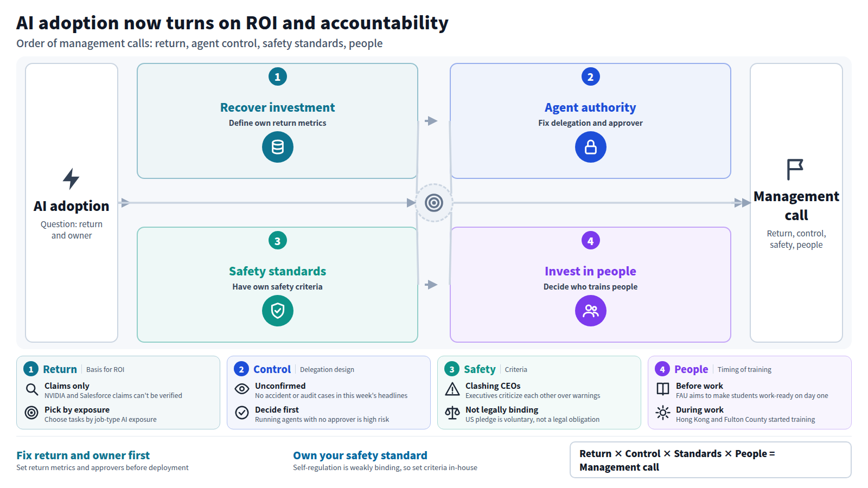This screenshot has height=488, width=868.
Task: Click the warning triangle beside Clashing CEOs
Action: tap(452, 389)
